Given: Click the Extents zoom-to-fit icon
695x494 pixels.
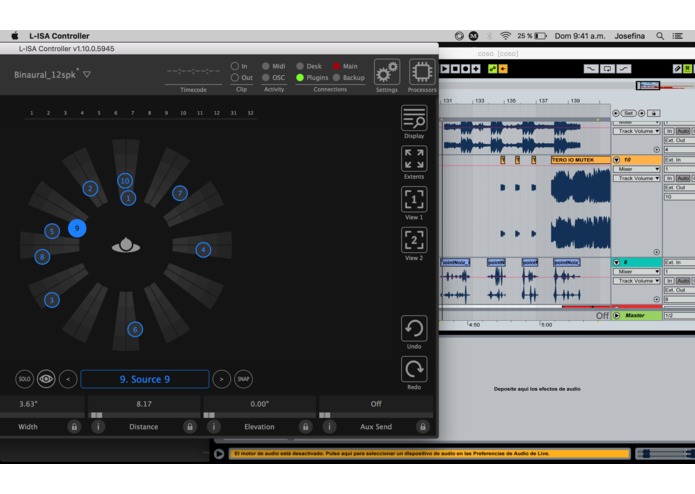Looking at the screenshot, I should coord(414,159).
